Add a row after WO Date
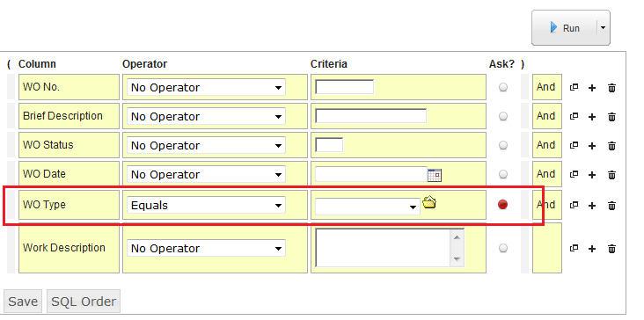This screenshot has height=320, width=644. (x=592, y=175)
